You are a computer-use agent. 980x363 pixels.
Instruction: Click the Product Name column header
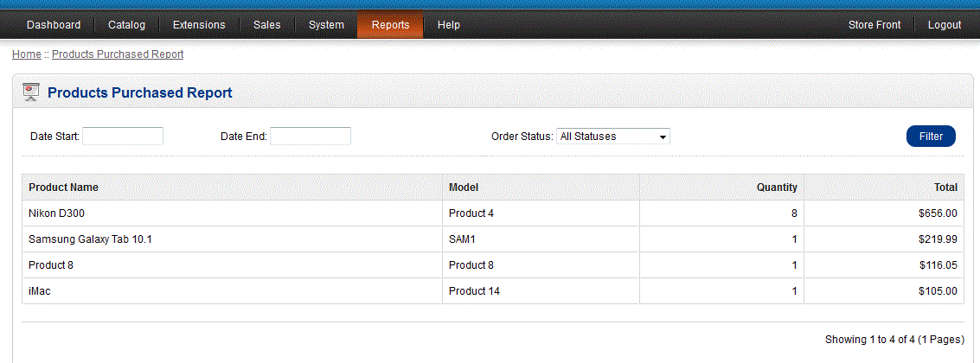click(x=63, y=188)
